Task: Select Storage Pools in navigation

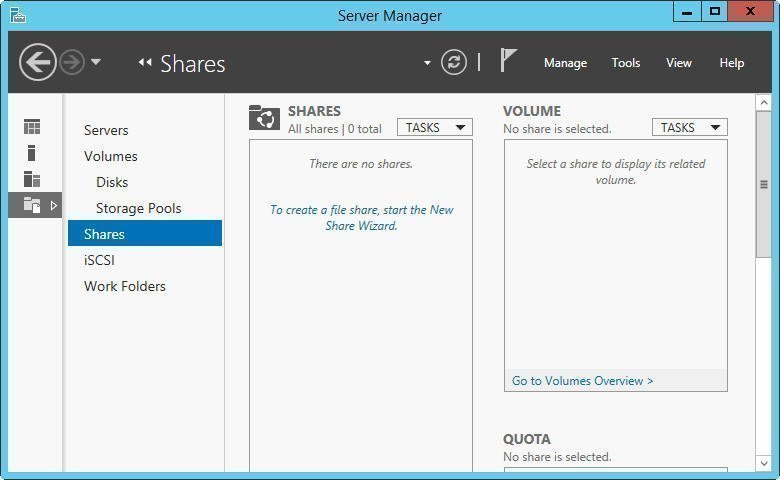Action: [138, 208]
